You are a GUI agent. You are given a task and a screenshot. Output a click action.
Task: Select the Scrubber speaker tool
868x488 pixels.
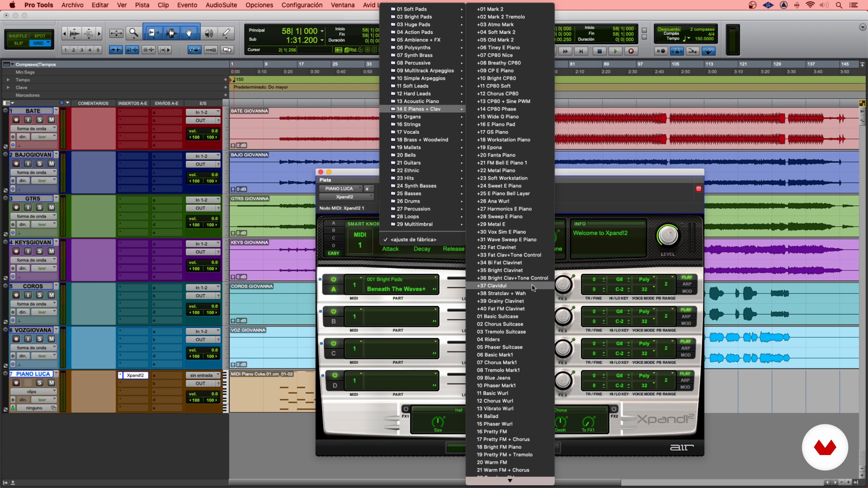[209, 33]
